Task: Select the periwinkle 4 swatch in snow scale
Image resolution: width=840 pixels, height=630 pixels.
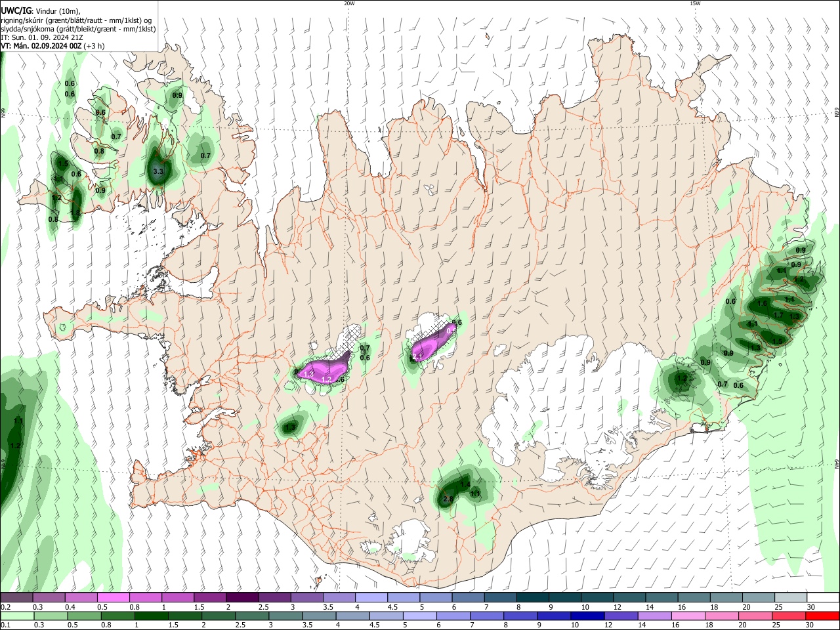Action: pyautogui.click(x=371, y=598)
